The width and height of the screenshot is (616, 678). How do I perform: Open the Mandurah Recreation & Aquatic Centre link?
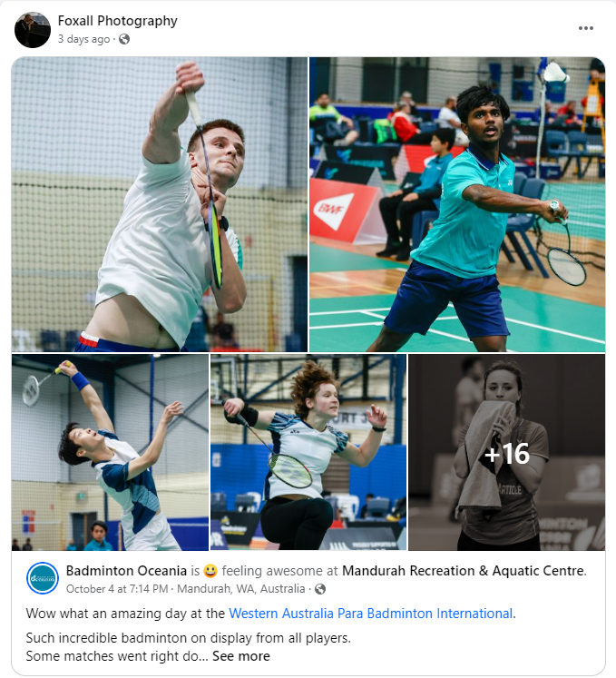click(463, 571)
